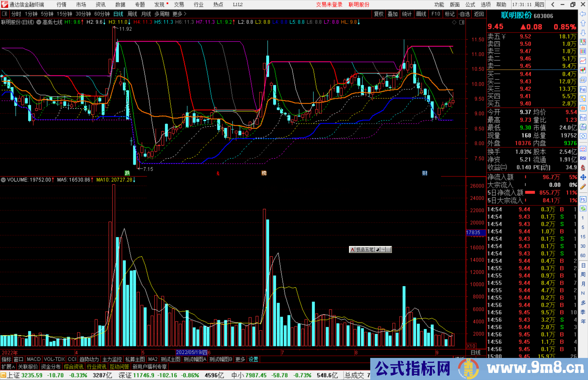This screenshot has width=588, height=380.
Task: Click the line trend chart sidebar icon
Action: (x=583, y=60)
